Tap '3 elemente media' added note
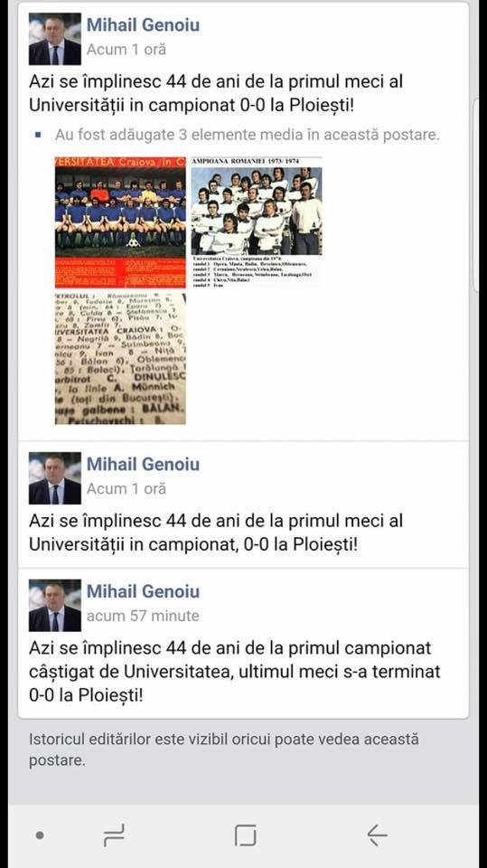 tap(247, 135)
